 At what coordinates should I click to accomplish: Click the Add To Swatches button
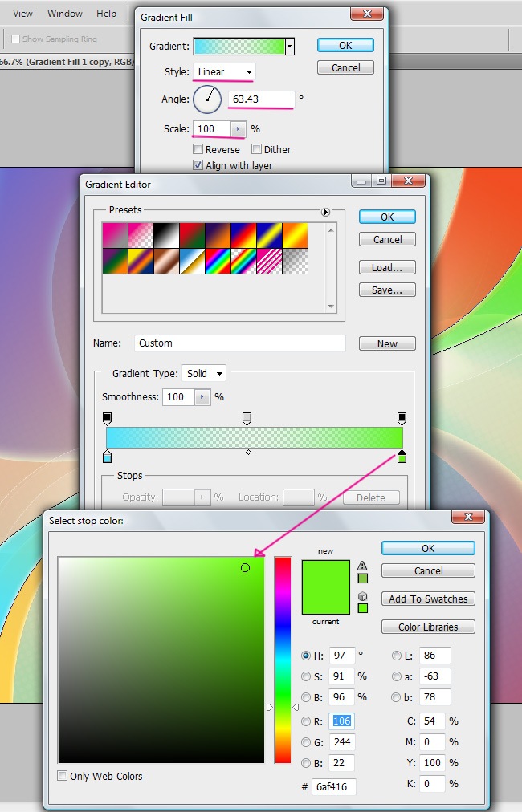(x=428, y=599)
